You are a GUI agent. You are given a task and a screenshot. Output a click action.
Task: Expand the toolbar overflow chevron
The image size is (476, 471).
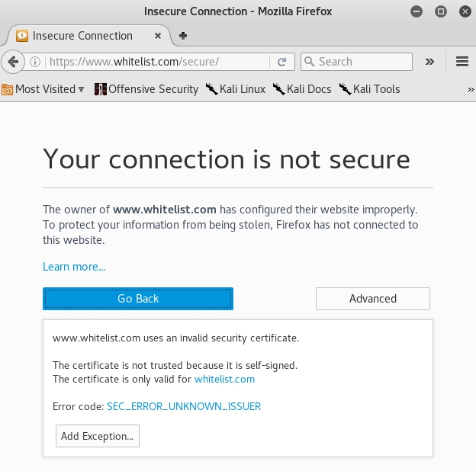(x=429, y=62)
